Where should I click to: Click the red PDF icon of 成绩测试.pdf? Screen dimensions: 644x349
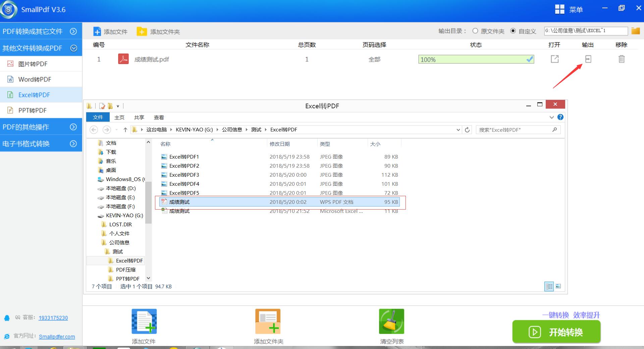click(x=123, y=59)
